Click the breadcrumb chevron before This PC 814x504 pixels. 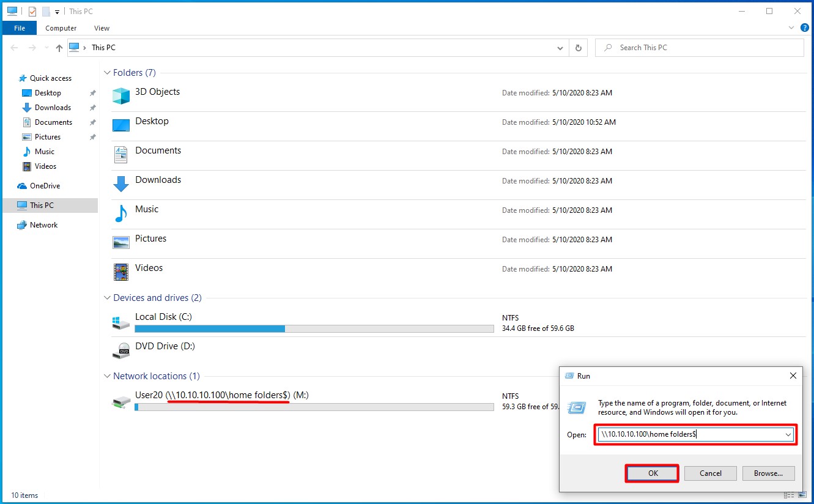[x=85, y=48]
